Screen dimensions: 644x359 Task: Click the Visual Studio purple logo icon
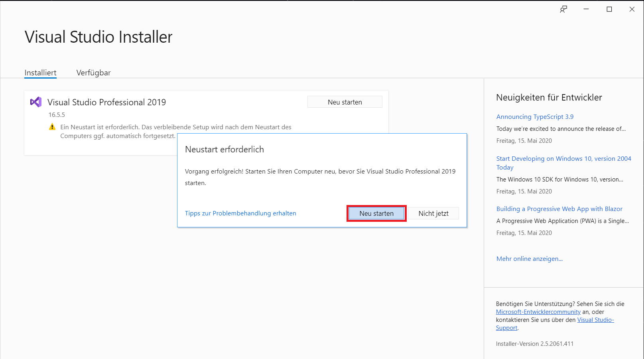point(36,102)
